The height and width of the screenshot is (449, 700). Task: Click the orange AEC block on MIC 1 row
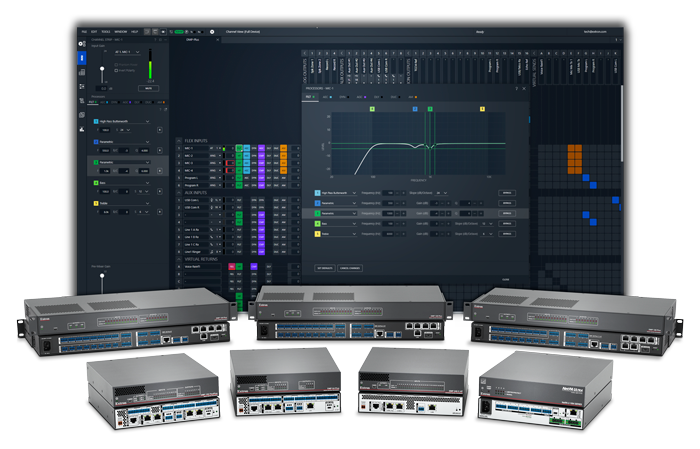point(284,148)
